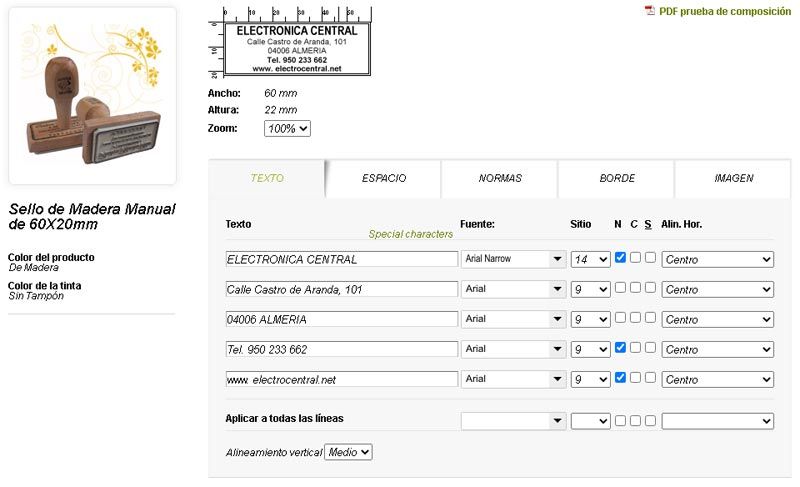Enable italic (C) for ELECTRONICA CENTRAL line
800x487 pixels.
point(635,258)
